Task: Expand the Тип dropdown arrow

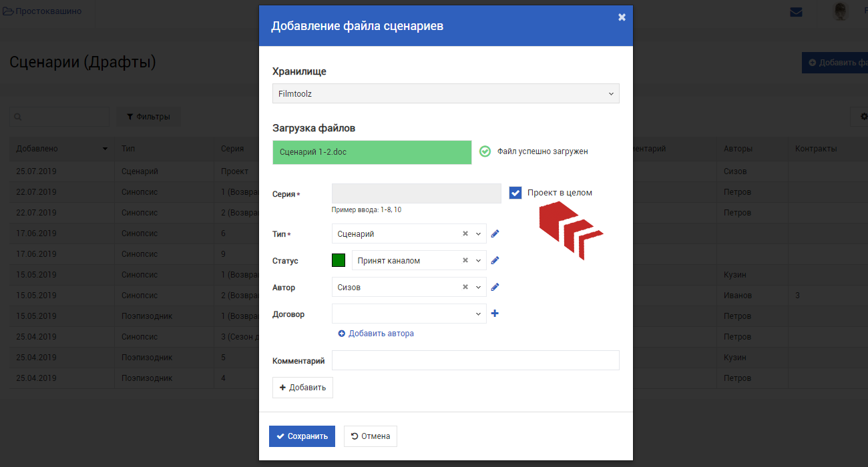Action: tap(478, 234)
